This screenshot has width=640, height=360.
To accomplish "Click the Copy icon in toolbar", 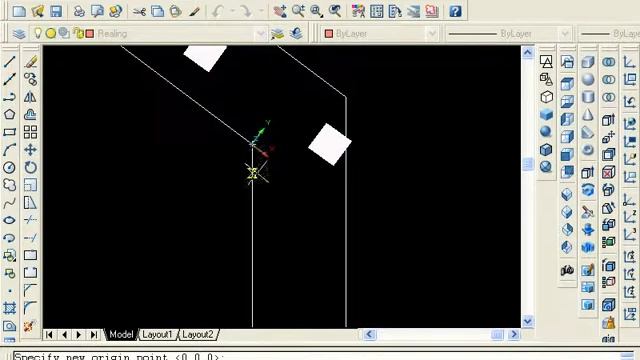I will coord(158,11).
